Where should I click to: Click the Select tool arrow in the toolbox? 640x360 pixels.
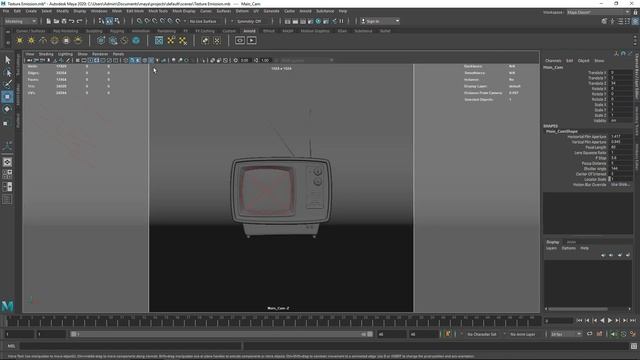pyautogui.click(x=7, y=60)
